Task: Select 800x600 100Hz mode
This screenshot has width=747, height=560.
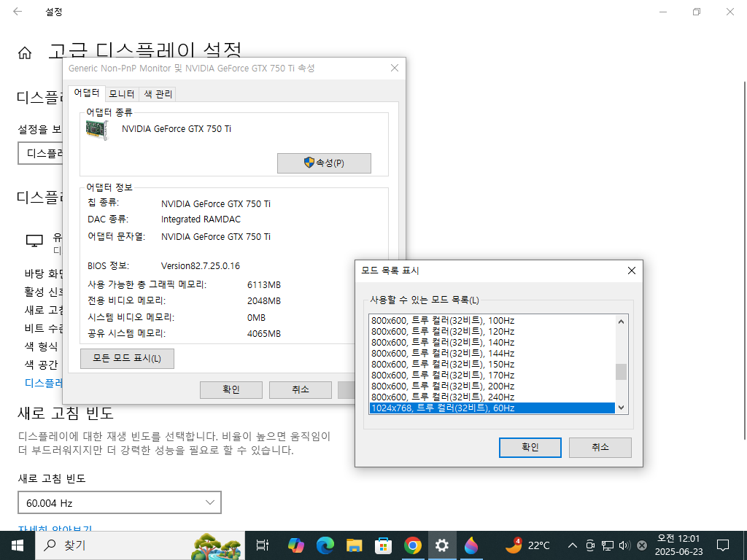Action: coord(492,321)
